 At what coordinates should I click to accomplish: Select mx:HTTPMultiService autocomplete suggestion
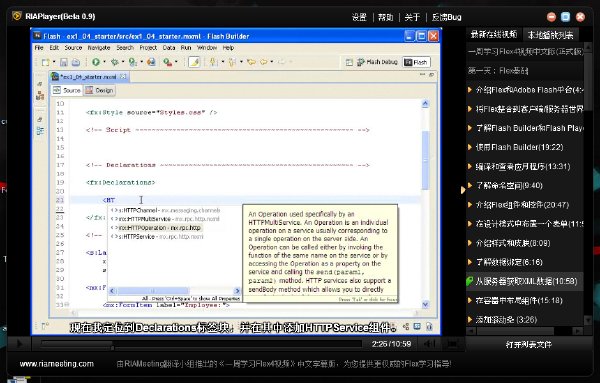point(165,219)
